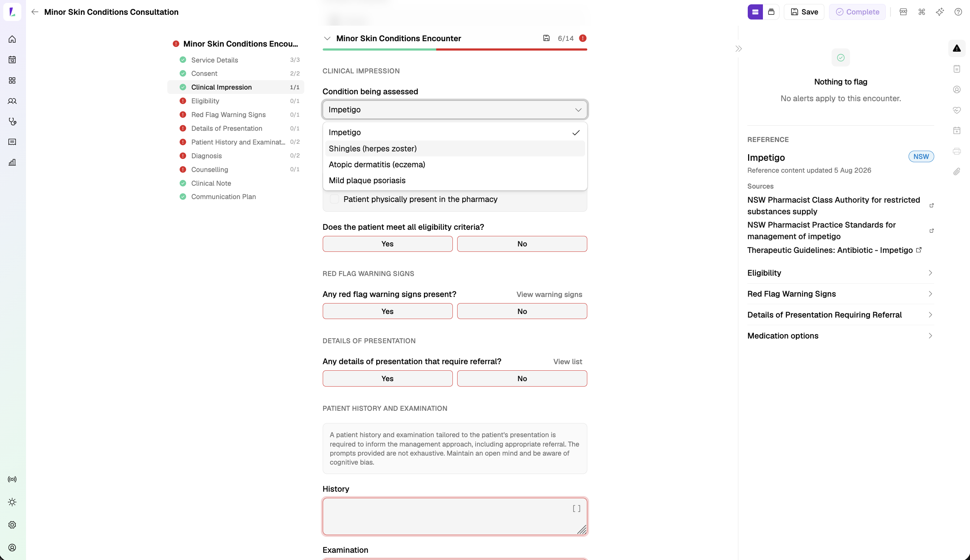Click the back arrow next to the consultation title
The width and height of the screenshot is (970, 560).
(35, 12)
